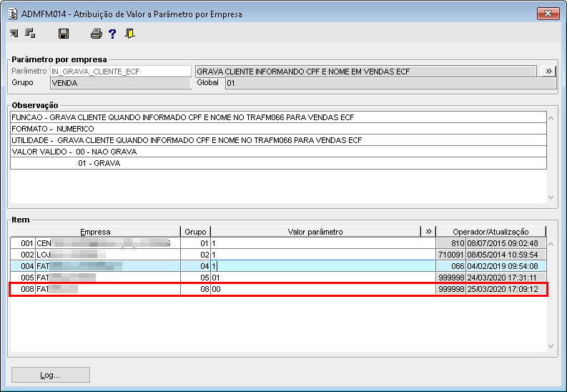The height and width of the screenshot is (392, 567).
Task: Select the VALOR VALIDO - 00 line
Action: (x=278, y=152)
